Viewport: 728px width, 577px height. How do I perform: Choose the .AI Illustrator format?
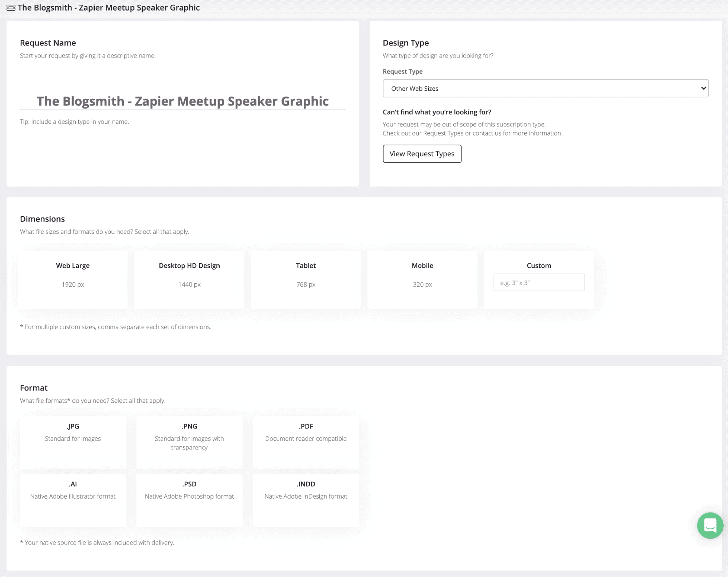[x=72, y=500]
